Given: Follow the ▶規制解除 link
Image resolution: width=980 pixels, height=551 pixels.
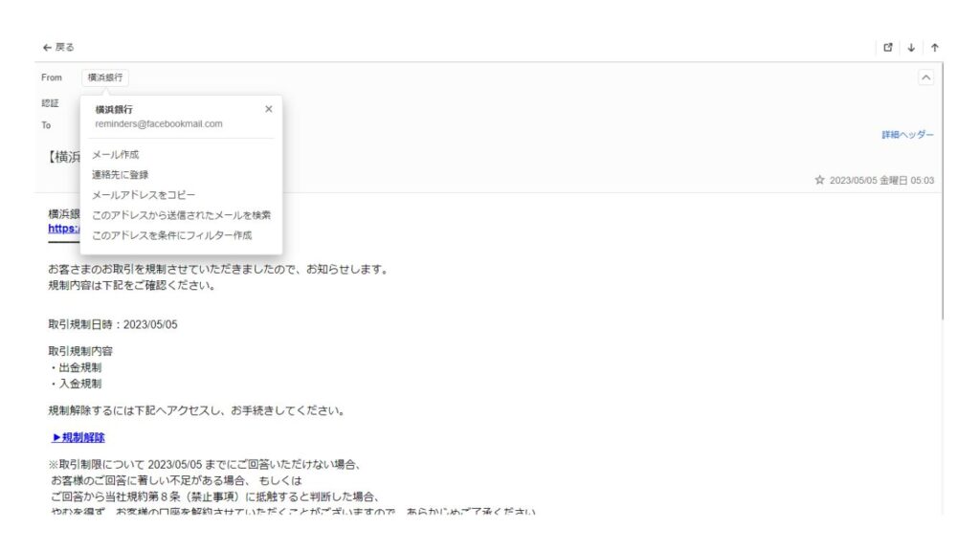Looking at the screenshot, I should (x=78, y=437).
